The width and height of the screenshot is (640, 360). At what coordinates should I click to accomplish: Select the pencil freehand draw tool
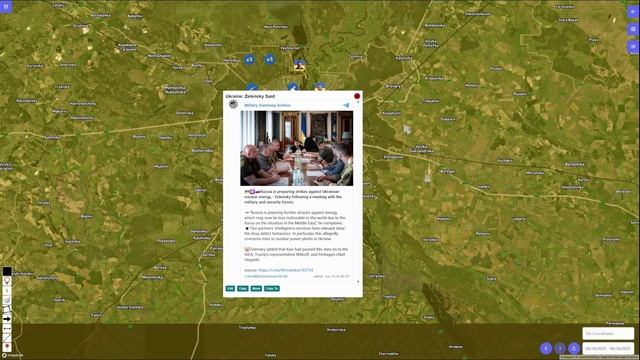pos(7,300)
